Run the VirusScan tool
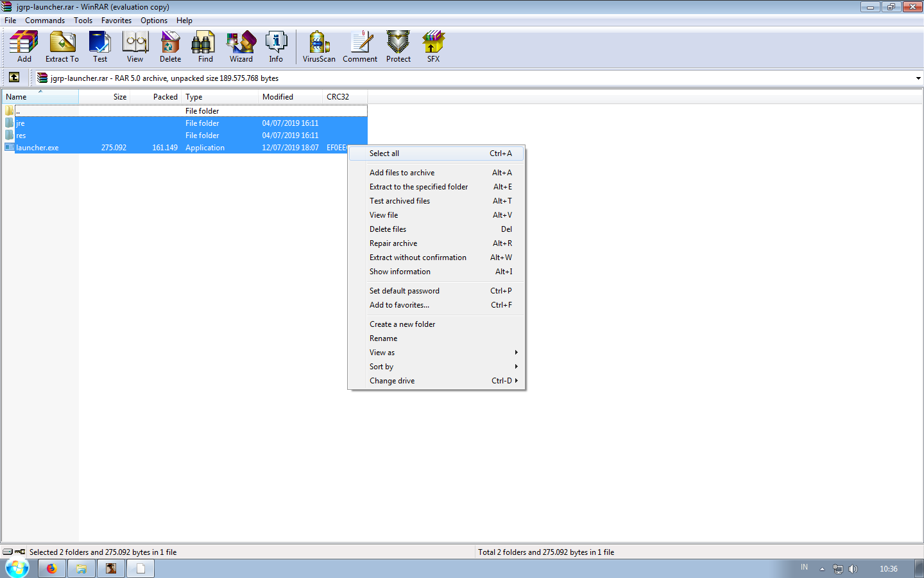The width and height of the screenshot is (924, 578). point(319,47)
